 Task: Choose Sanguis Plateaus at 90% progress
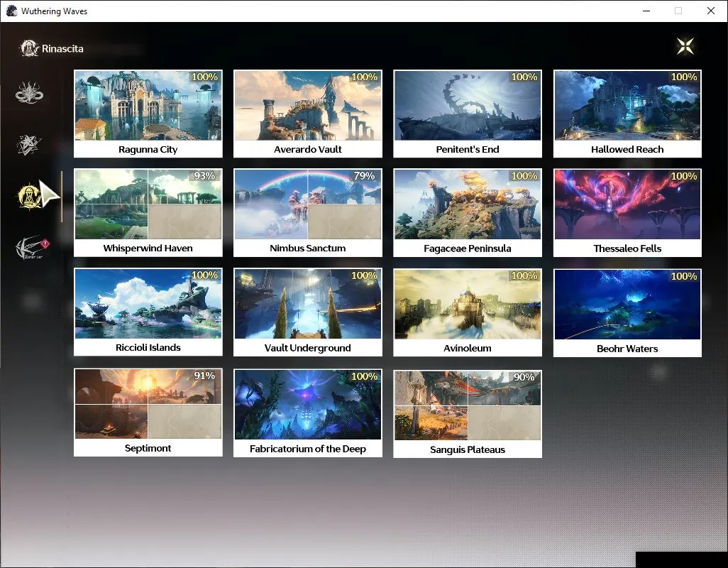(468, 414)
